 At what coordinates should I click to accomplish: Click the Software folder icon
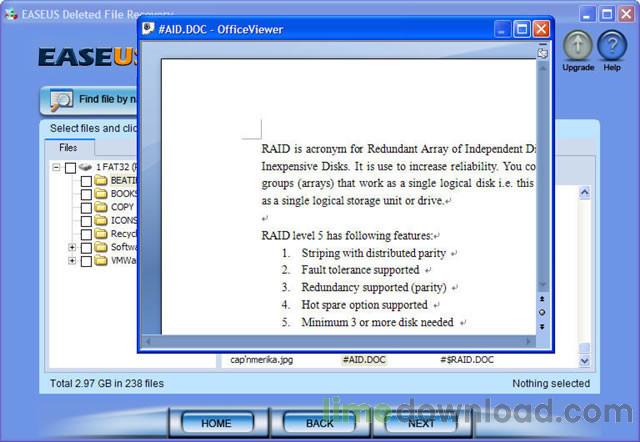tap(100, 247)
